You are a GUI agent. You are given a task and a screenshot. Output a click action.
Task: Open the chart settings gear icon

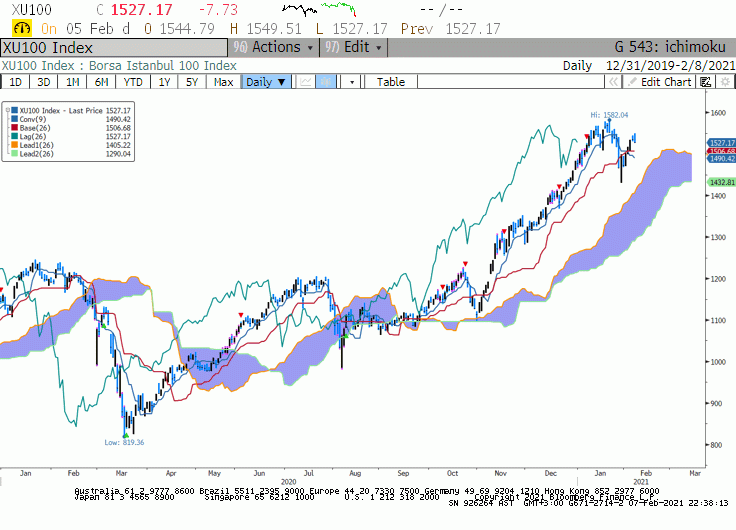pos(725,82)
